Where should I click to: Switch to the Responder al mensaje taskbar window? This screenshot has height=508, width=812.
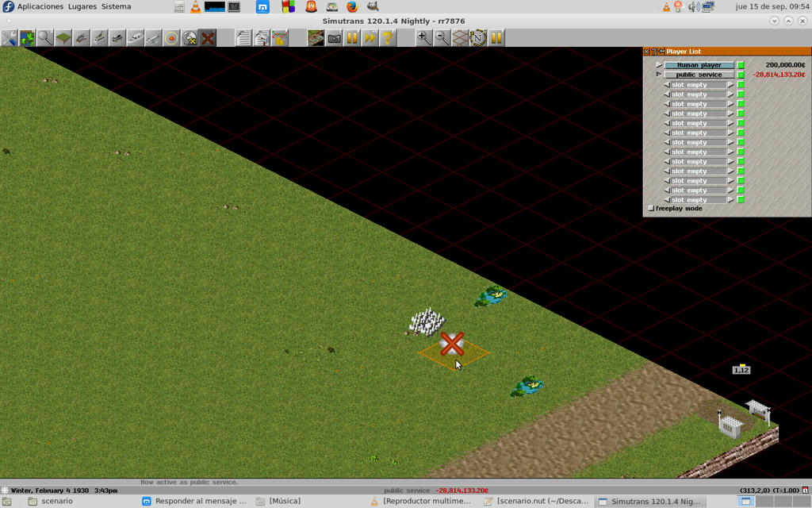[x=195, y=502]
